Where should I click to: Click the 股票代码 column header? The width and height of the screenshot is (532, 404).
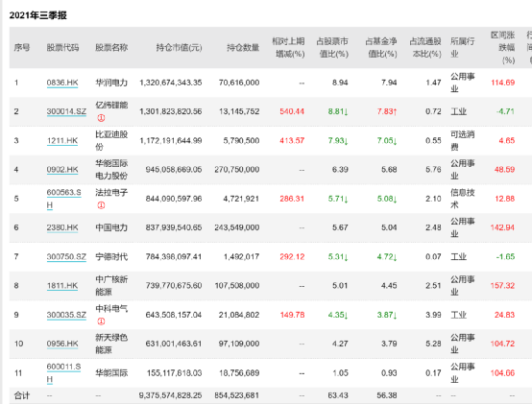coord(62,47)
